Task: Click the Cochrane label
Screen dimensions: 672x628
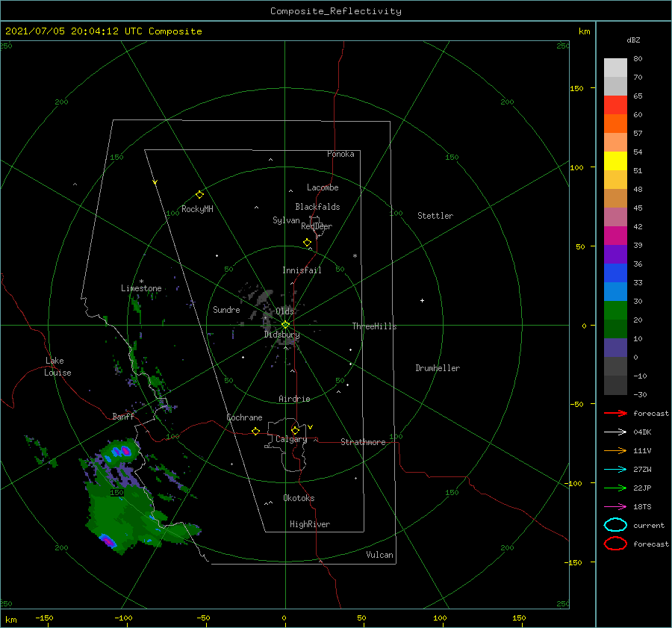Action: coord(244,417)
